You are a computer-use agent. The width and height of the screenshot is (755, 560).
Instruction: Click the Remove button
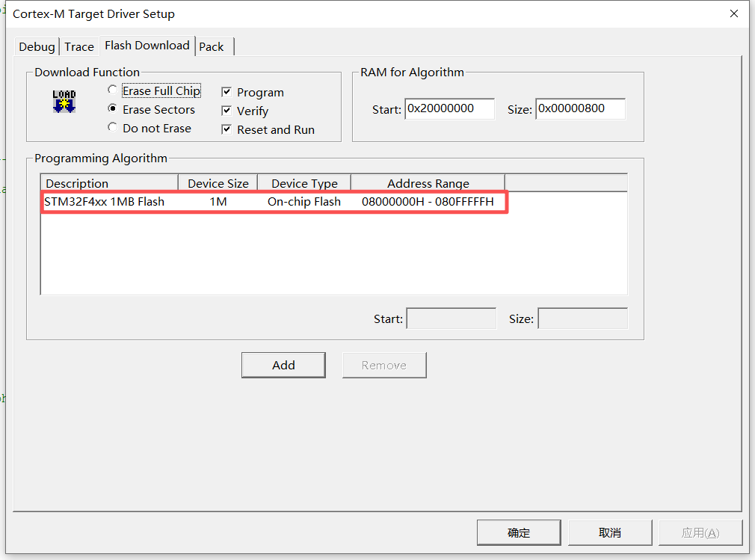click(384, 365)
